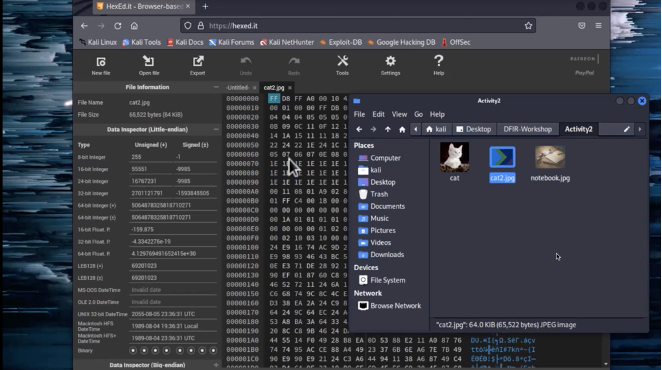Open a new browser tab with the plus
This screenshot has height=370, width=662.
coord(205,6)
